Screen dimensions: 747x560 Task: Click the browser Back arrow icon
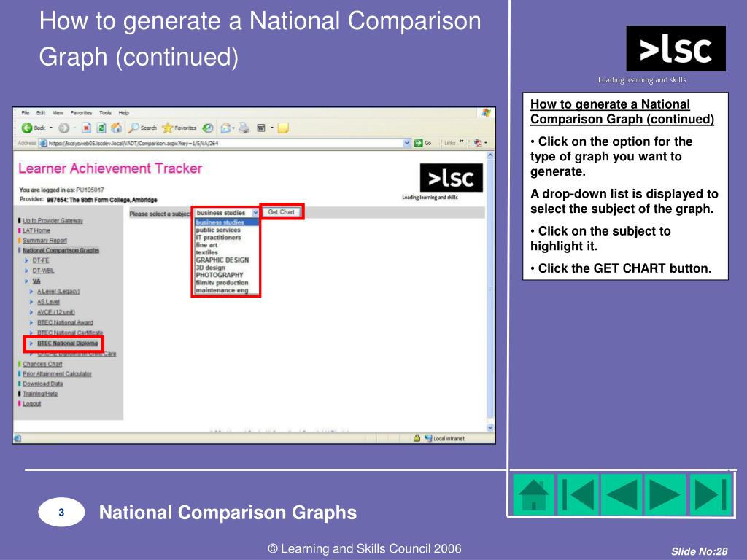click(x=27, y=128)
